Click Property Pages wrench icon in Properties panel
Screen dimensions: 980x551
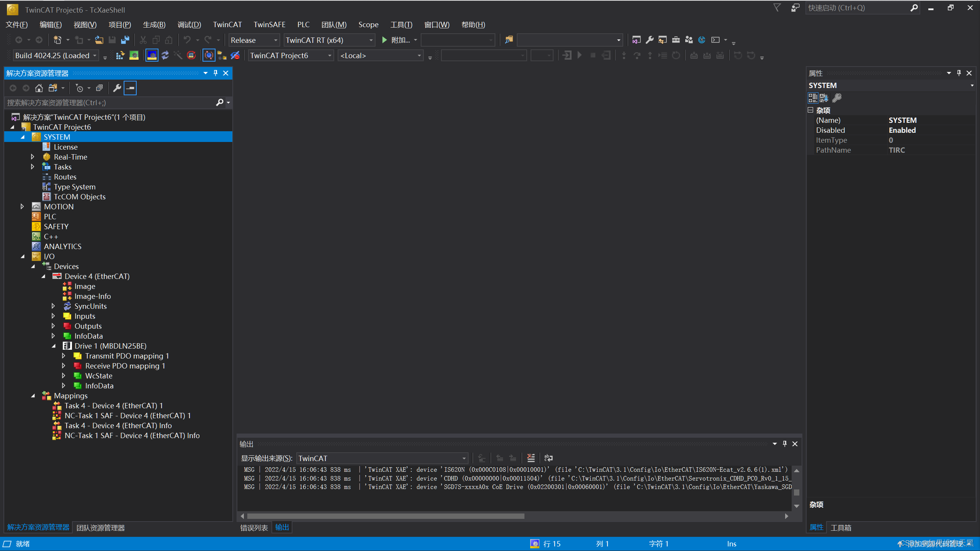point(837,98)
